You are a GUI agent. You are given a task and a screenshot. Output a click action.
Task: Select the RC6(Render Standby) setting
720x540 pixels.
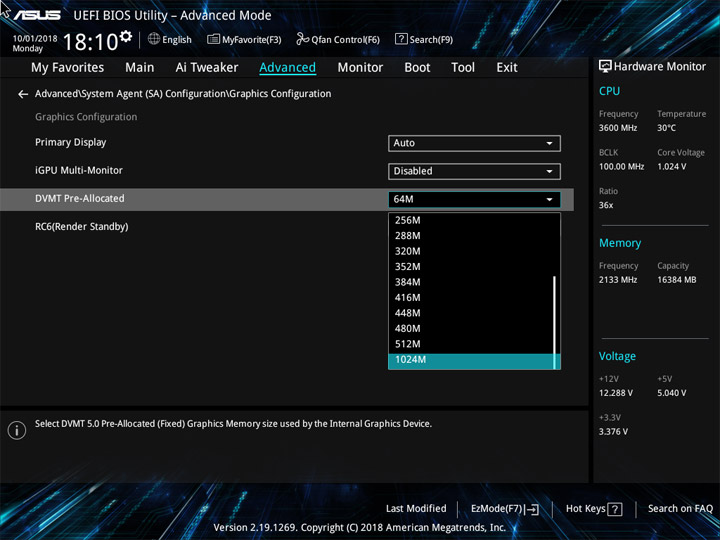pos(82,227)
